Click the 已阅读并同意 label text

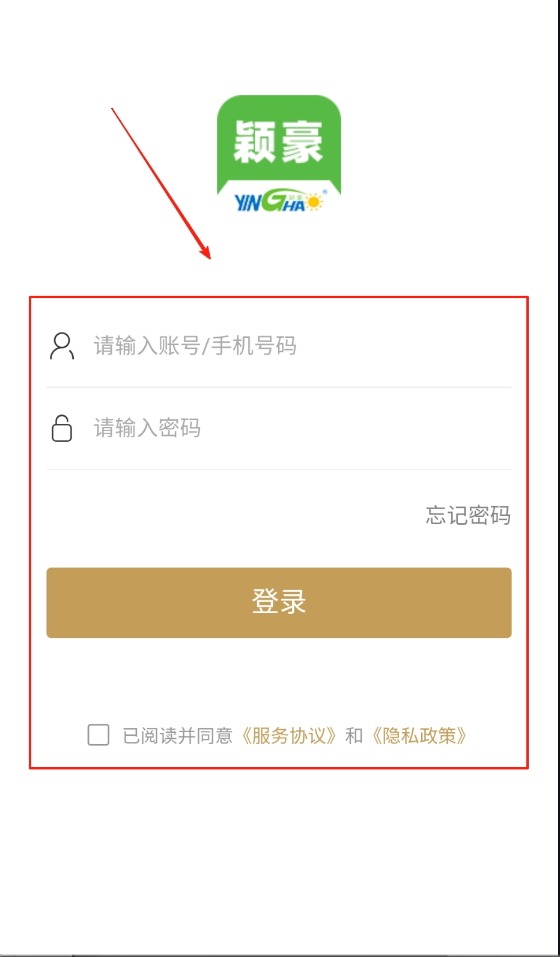[x=177, y=736]
